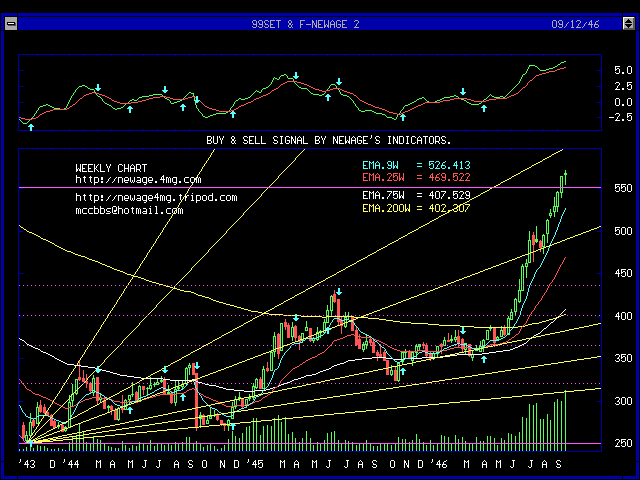The image size is (640, 480).
Task: Click the BUY & SELL SIGNAL BY NEWAGE'S INDICATORS caption
Action: click(x=329, y=140)
